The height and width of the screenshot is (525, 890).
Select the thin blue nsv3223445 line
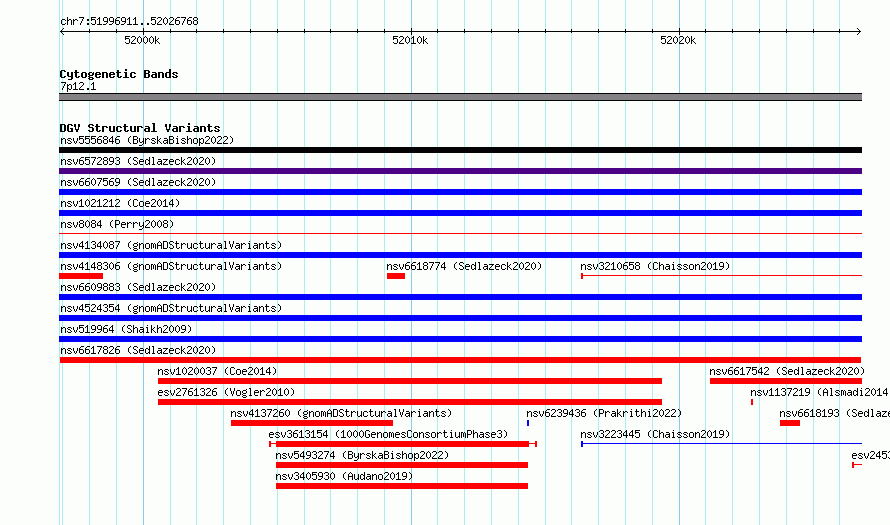tap(721, 444)
